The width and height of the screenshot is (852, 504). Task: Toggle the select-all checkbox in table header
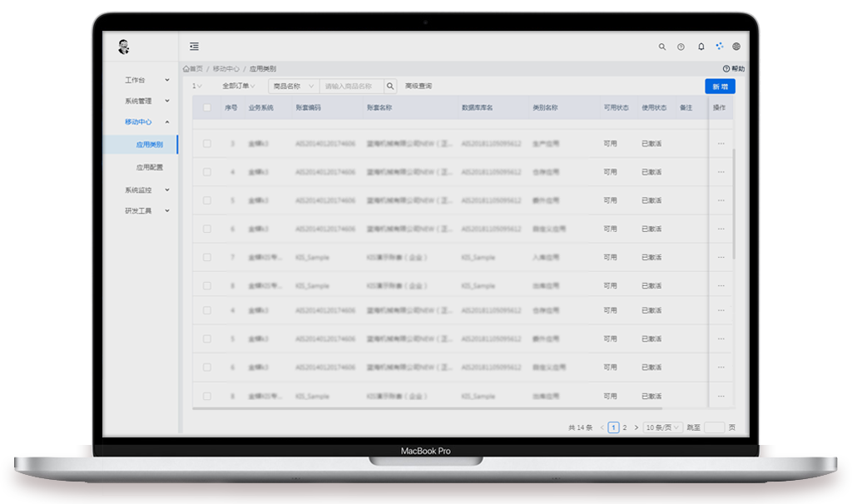pyautogui.click(x=207, y=108)
